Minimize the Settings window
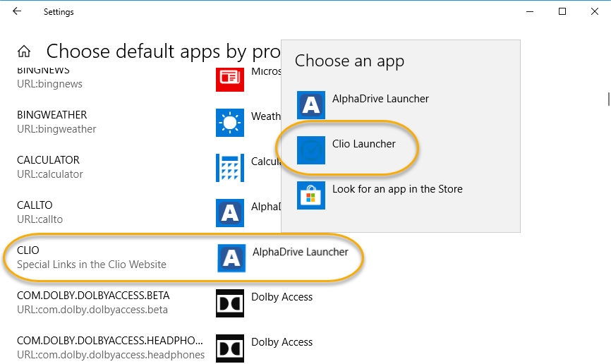 (x=530, y=11)
